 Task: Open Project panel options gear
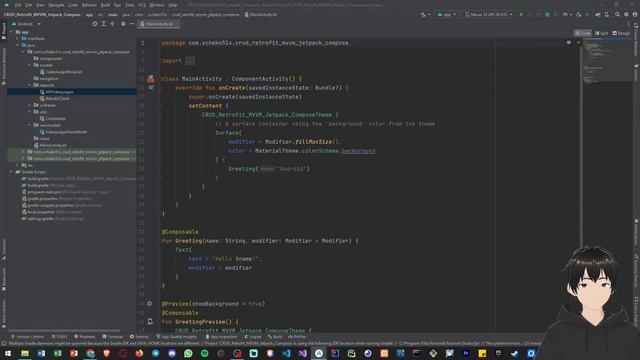tap(123, 24)
